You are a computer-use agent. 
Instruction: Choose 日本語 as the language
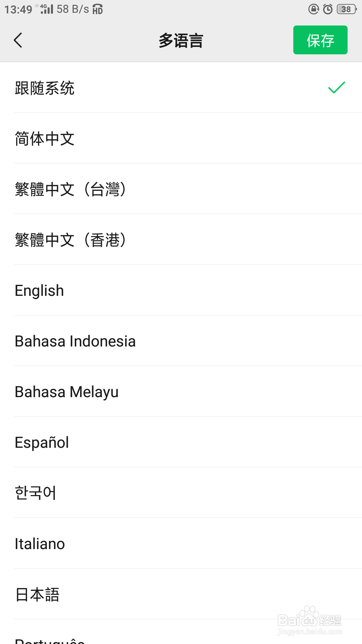37,594
